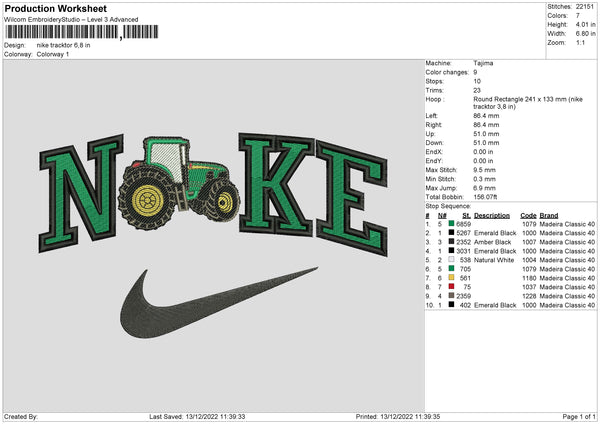The image size is (600, 424).
Task: Pick the red swatch for code 1037
Action: 451,287
